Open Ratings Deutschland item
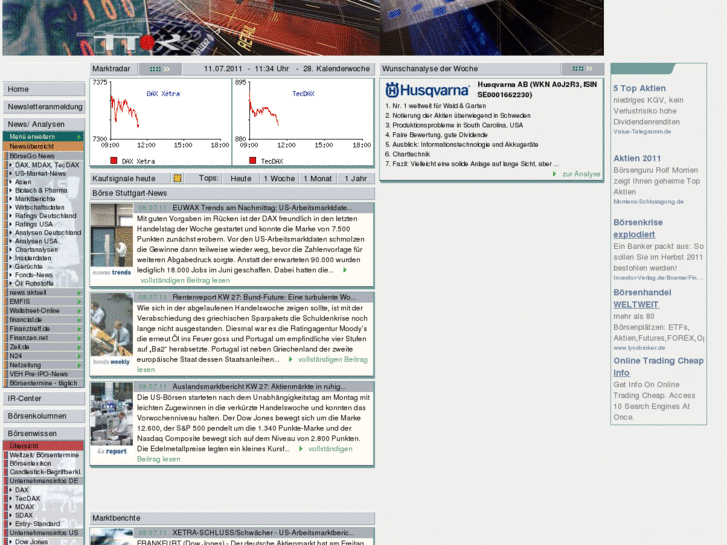The height and width of the screenshot is (545, 727). 45,216
